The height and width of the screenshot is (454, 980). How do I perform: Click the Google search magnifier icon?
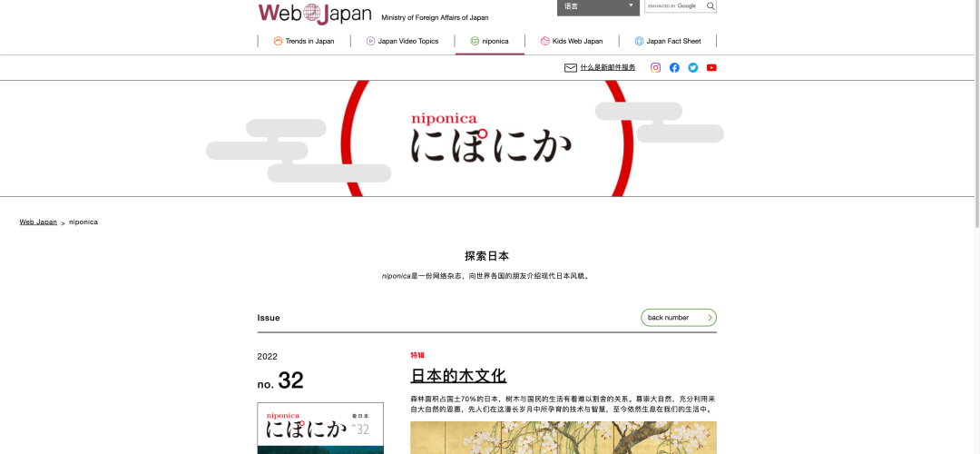click(710, 6)
